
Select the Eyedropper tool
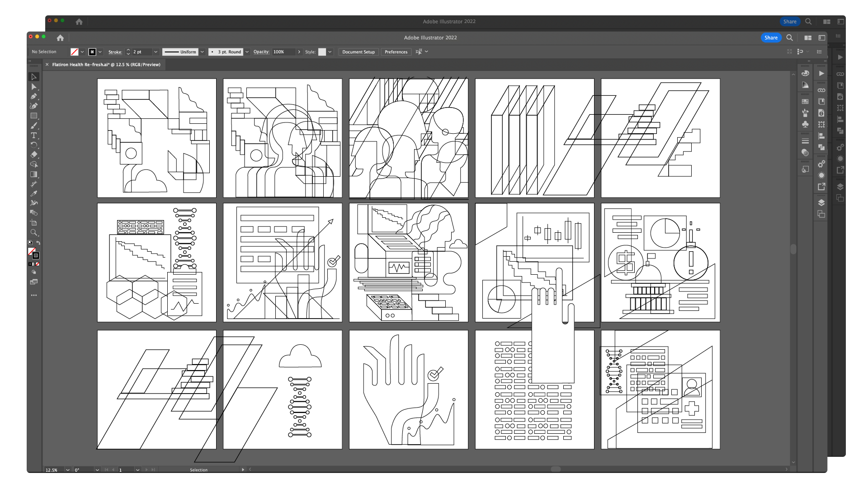tap(33, 193)
